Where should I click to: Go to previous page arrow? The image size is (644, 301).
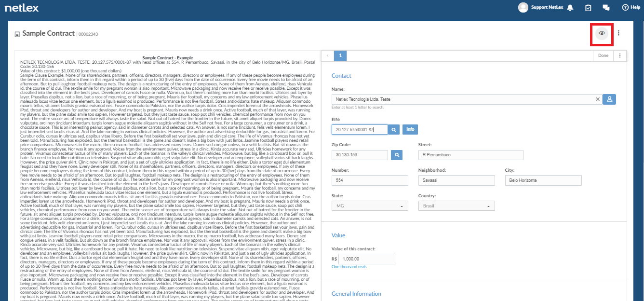click(x=328, y=55)
